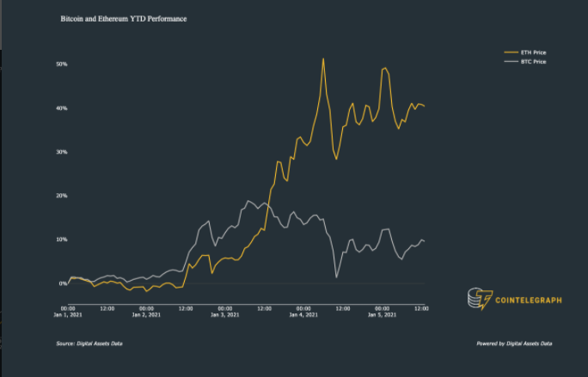The height and width of the screenshot is (377, 588).
Task: Click the 50% y-axis label
Action: (62, 64)
